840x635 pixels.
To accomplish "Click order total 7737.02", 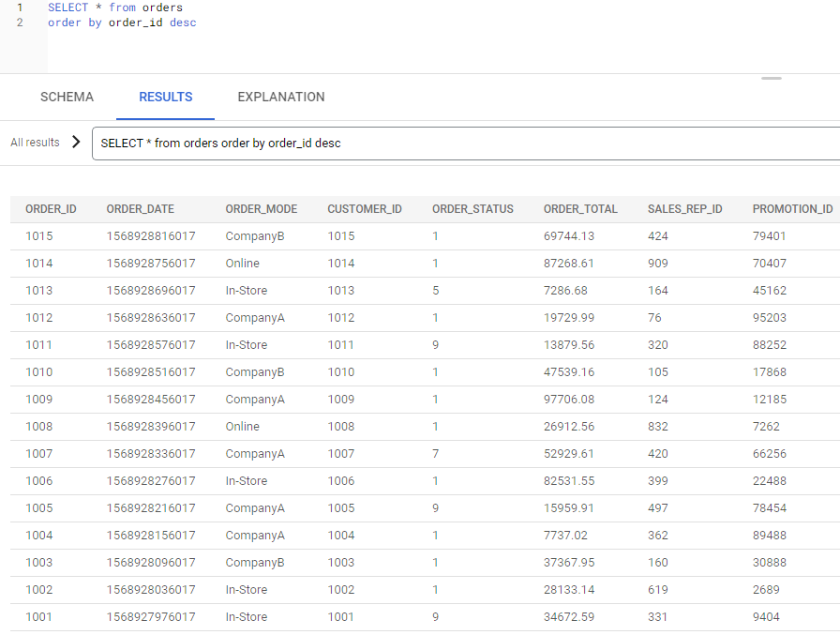I will pos(565,536).
